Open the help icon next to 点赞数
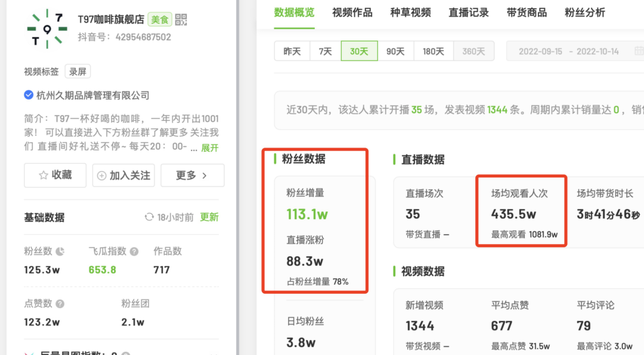Viewport: 644px width, 355px height. pos(60,304)
